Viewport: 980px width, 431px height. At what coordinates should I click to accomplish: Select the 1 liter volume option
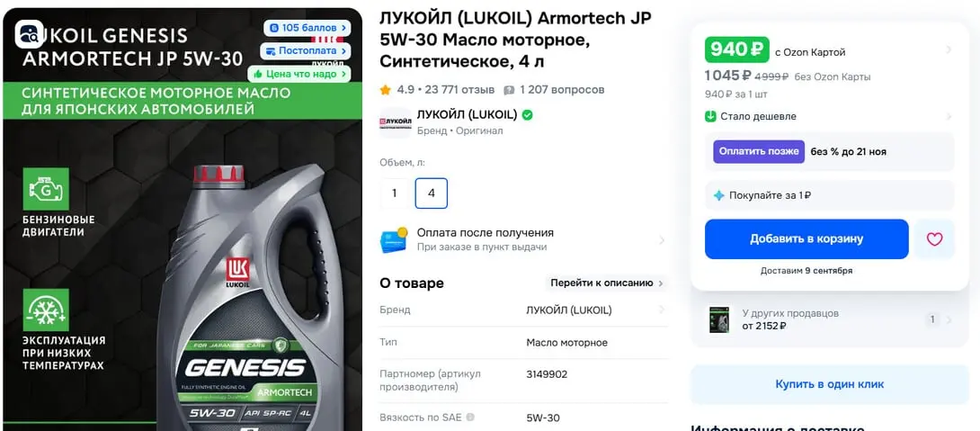click(x=395, y=193)
